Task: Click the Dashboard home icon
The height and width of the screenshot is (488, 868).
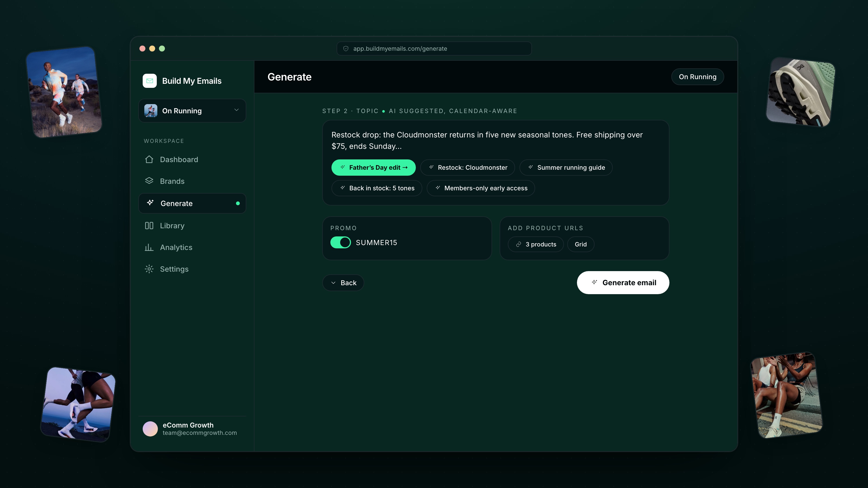Action: point(149,159)
